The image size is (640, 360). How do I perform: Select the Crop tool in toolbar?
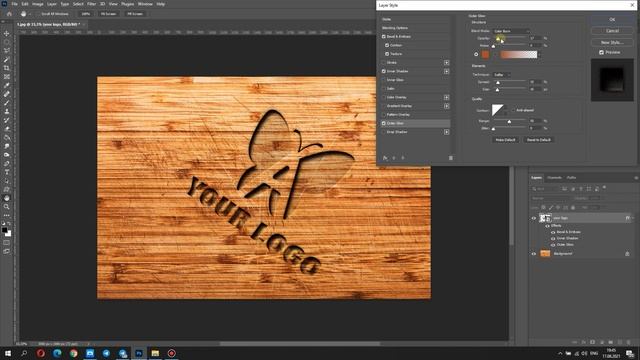(x=7, y=68)
